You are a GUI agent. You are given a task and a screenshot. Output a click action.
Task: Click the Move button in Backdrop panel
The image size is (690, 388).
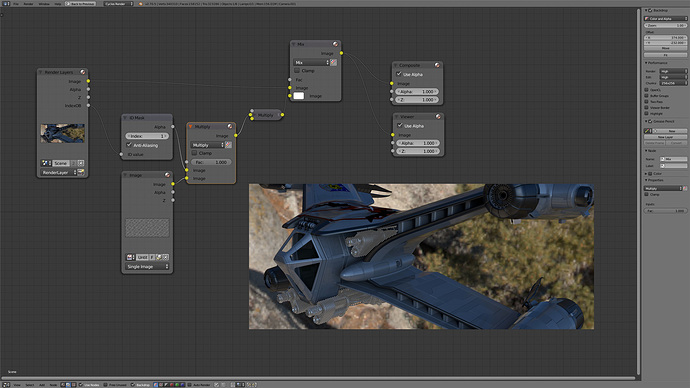pyautogui.click(x=665, y=48)
